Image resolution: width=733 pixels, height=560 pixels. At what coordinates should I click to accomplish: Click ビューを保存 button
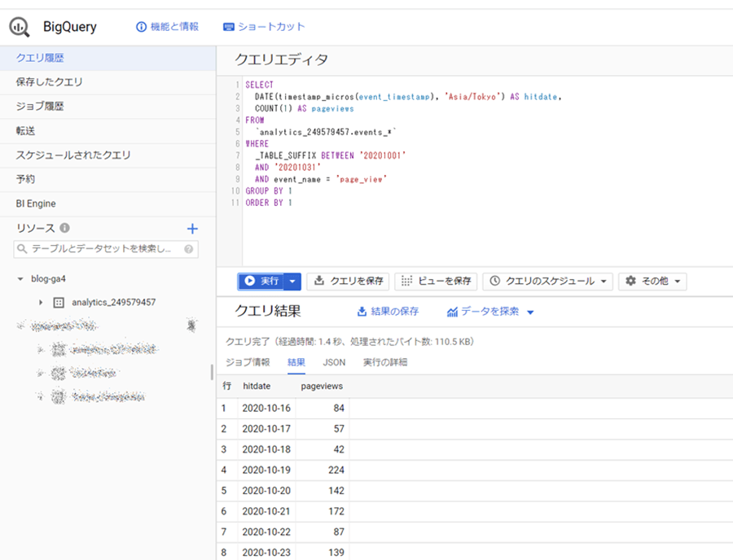point(437,281)
